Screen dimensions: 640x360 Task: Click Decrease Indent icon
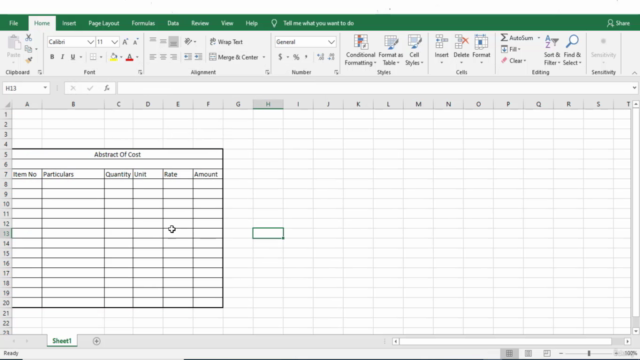pos(188,57)
